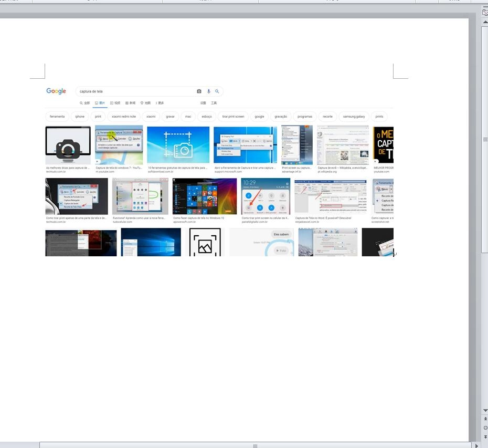Select the 'samsung galaxy' filter chip
488x448 pixels.
pyautogui.click(x=354, y=117)
